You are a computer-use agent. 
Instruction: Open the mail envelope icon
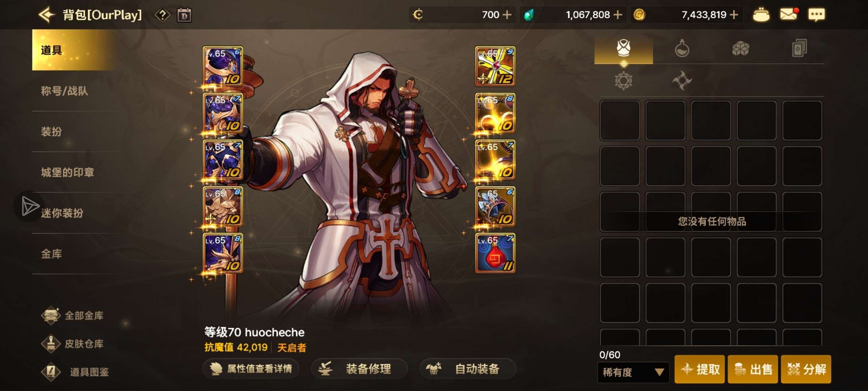click(789, 14)
